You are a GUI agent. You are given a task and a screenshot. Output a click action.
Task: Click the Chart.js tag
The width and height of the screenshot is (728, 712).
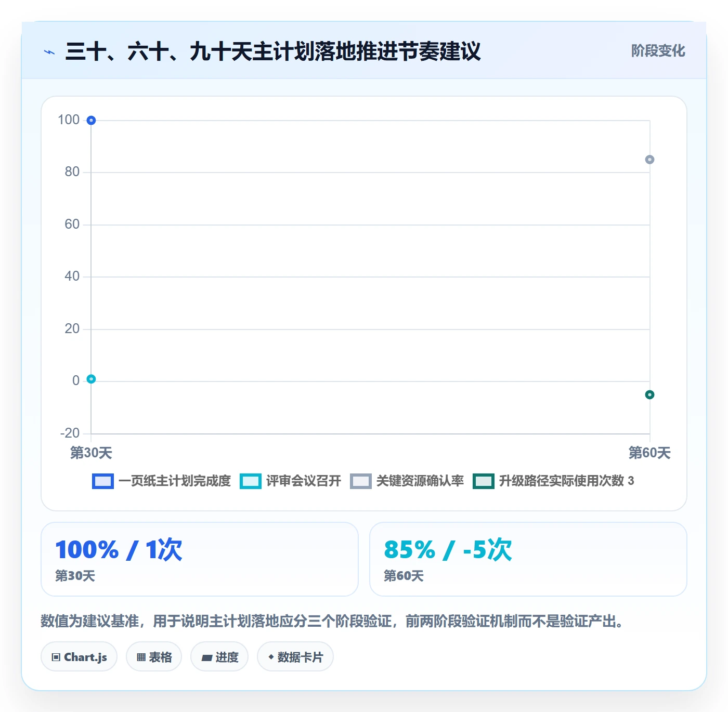pyautogui.click(x=79, y=657)
